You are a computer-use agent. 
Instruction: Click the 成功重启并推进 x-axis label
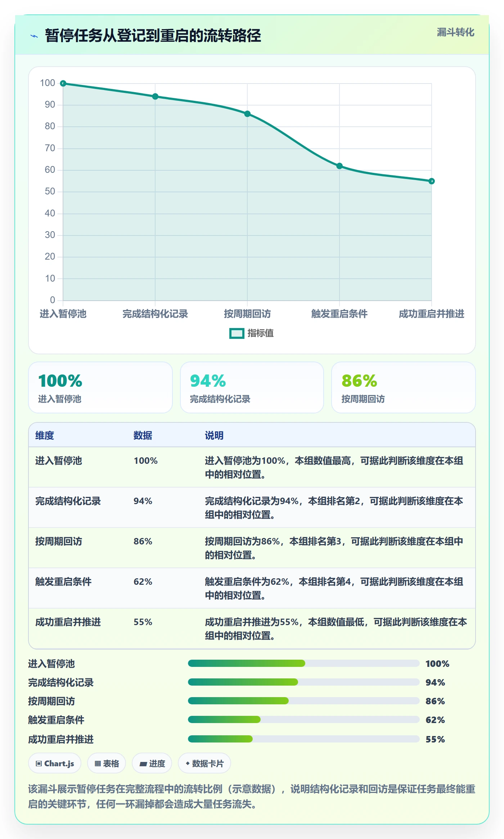432,314
